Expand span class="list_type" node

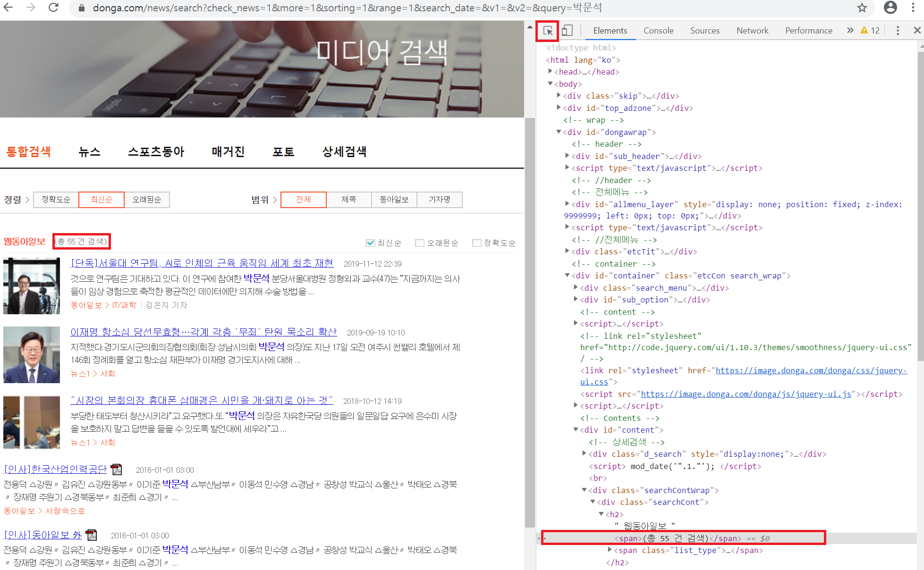tap(610, 550)
